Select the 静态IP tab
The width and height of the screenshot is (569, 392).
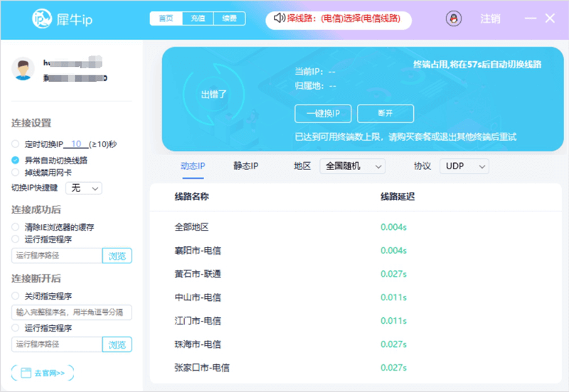pos(245,166)
